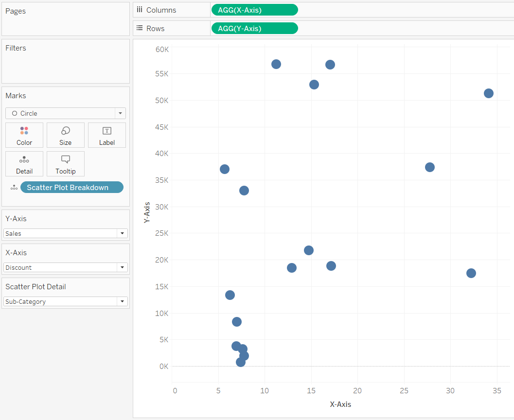
Task: Open the Discount dropdown under X-Axis
Action: pos(122,267)
